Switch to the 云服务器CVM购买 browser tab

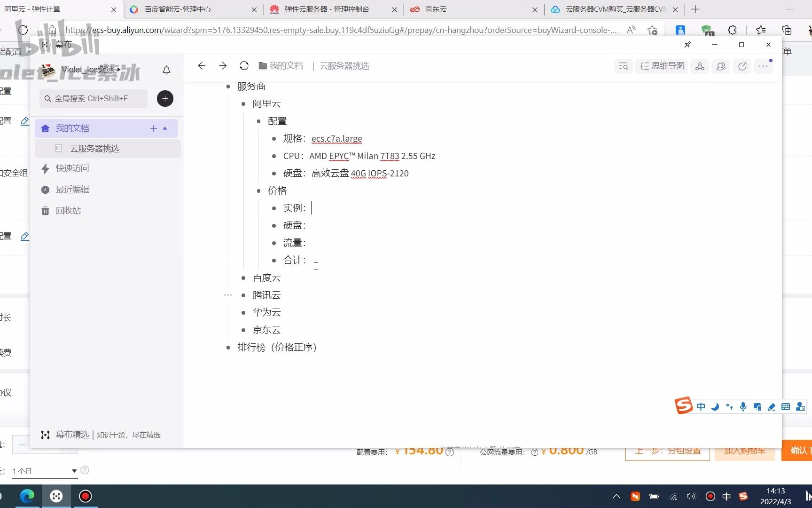click(x=614, y=9)
